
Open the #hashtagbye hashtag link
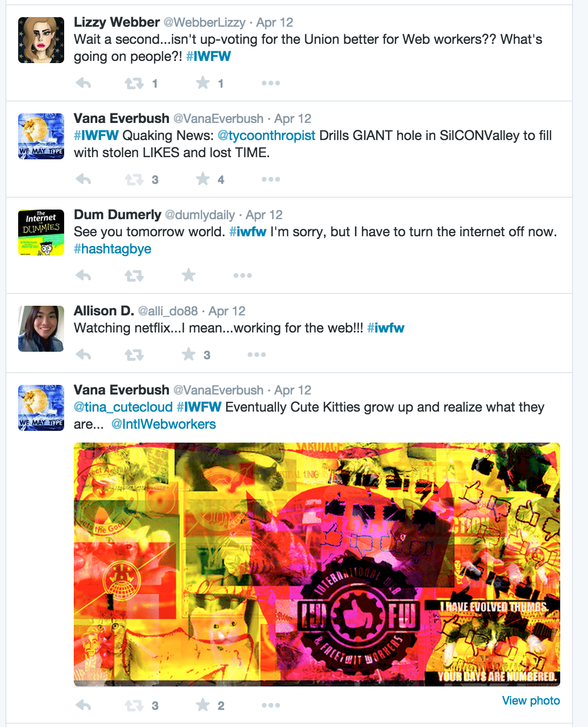(x=112, y=249)
